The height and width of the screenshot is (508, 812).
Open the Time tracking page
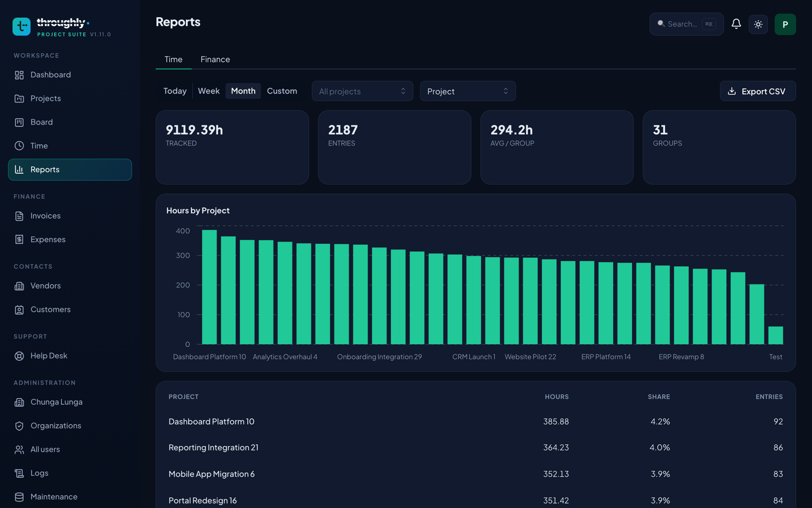pyautogui.click(x=70, y=146)
